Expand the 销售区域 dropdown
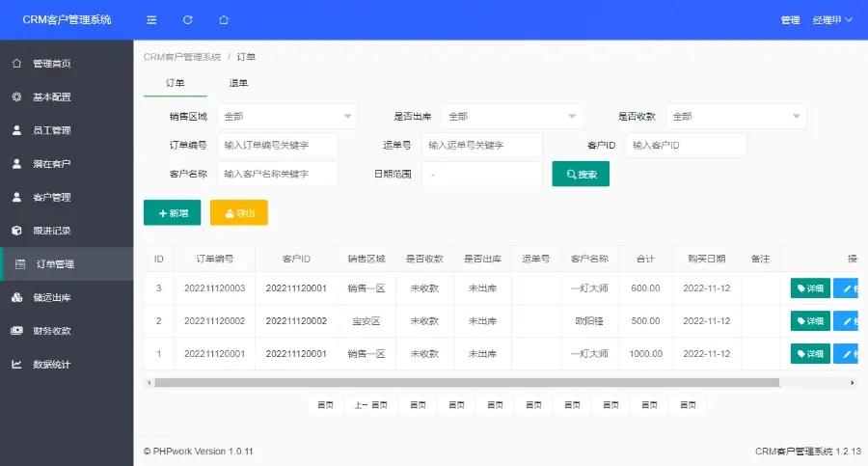The width and height of the screenshot is (868, 466). tap(287, 117)
